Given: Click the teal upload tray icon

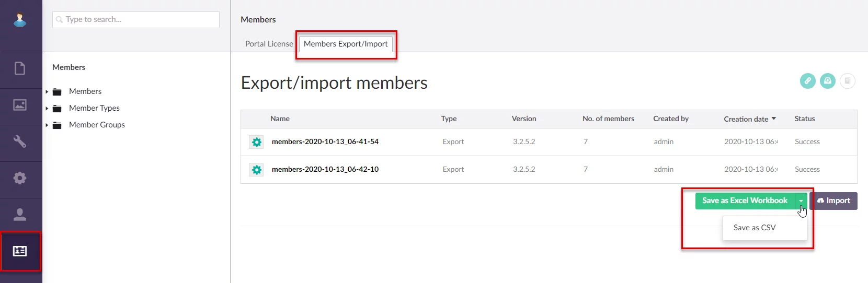Looking at the screenshot, I should tap(827, 81).
